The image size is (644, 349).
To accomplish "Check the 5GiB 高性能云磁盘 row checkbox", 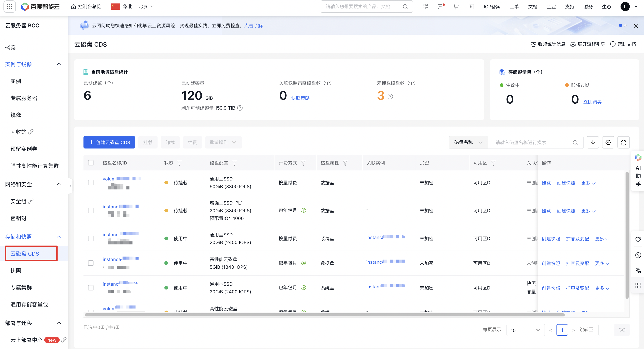I will click(91, 263).
